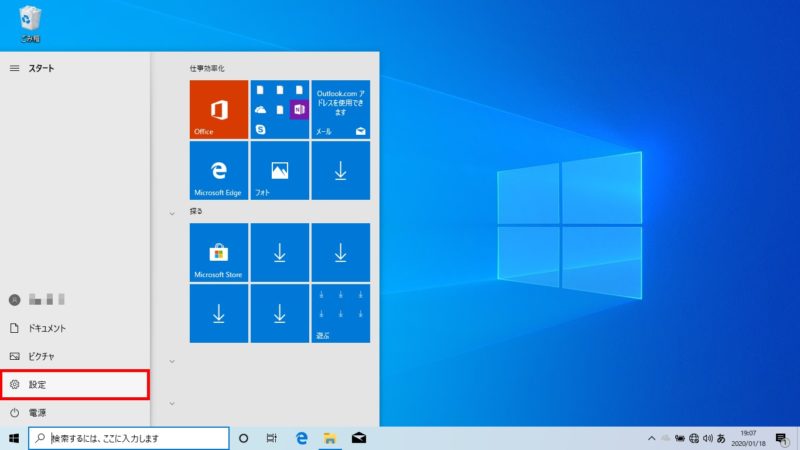Screen dimensions: 800x450
Task: Click the Windows Start button on taskbar
Action: [x=14, y=438]
